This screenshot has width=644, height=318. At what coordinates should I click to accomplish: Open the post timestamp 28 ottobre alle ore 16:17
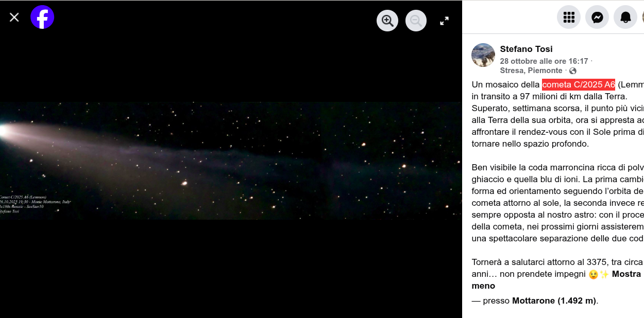click(x=544, y=61)
